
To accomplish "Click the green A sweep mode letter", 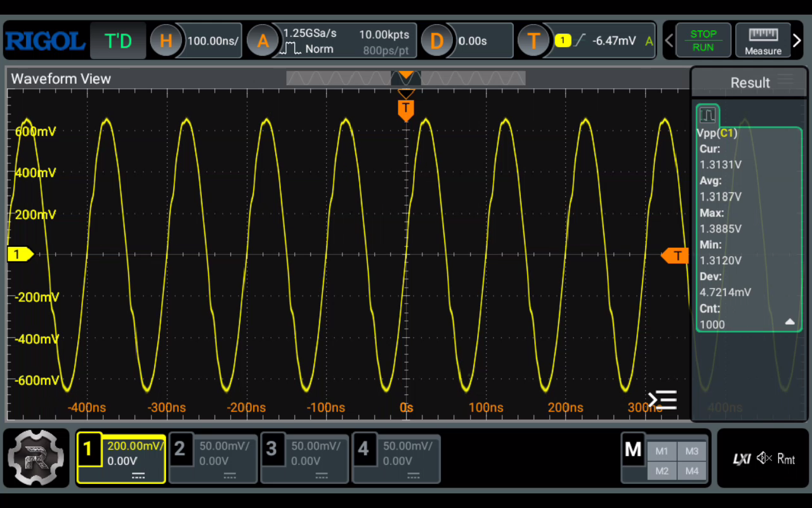I will (x=649, y=41).
